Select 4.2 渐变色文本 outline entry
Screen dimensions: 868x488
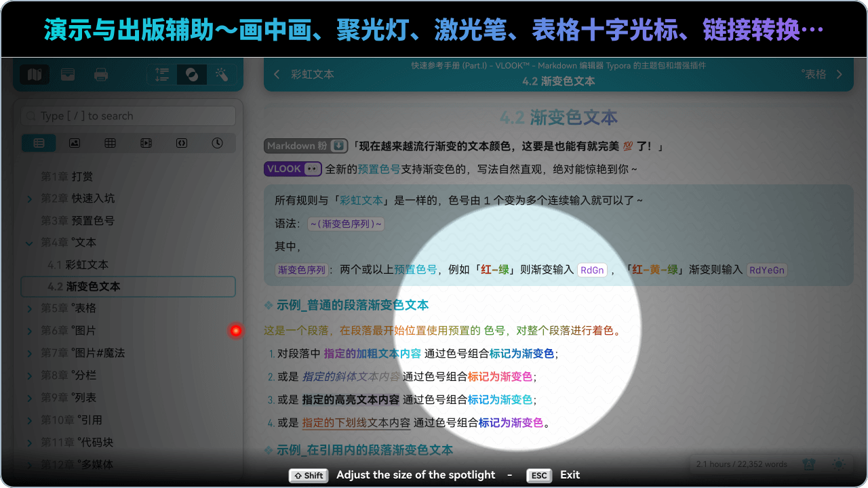coord(128,287)
